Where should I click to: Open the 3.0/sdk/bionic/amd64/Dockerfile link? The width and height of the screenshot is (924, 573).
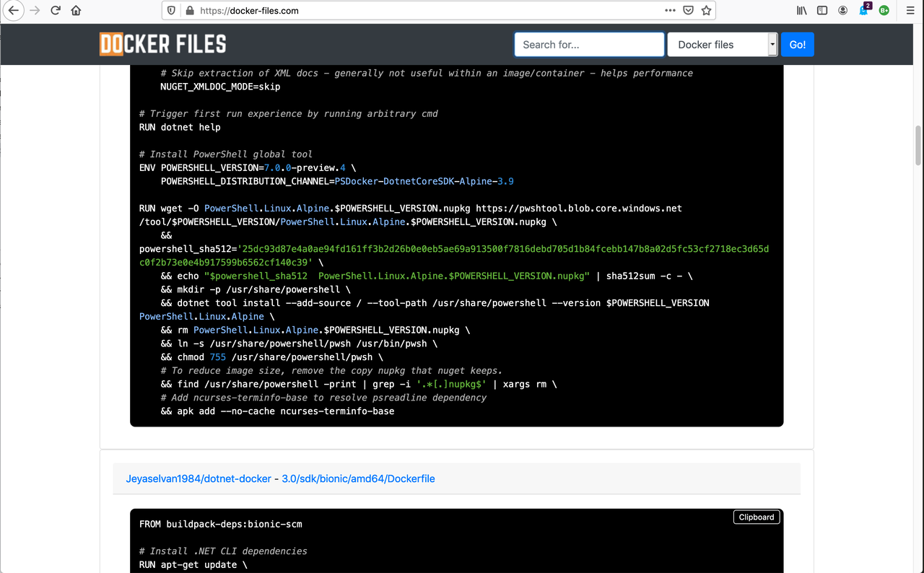pos(358,478)
